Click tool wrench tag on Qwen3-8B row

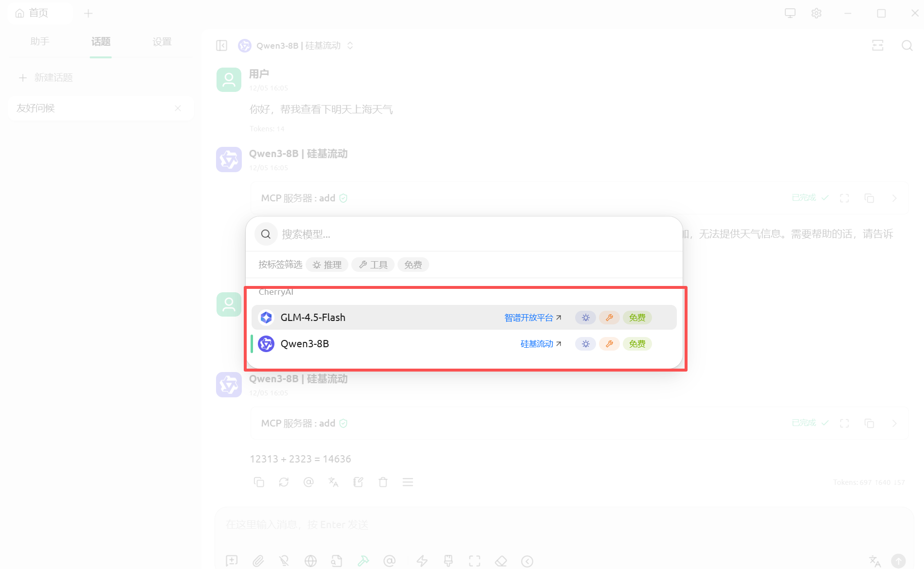609,344
